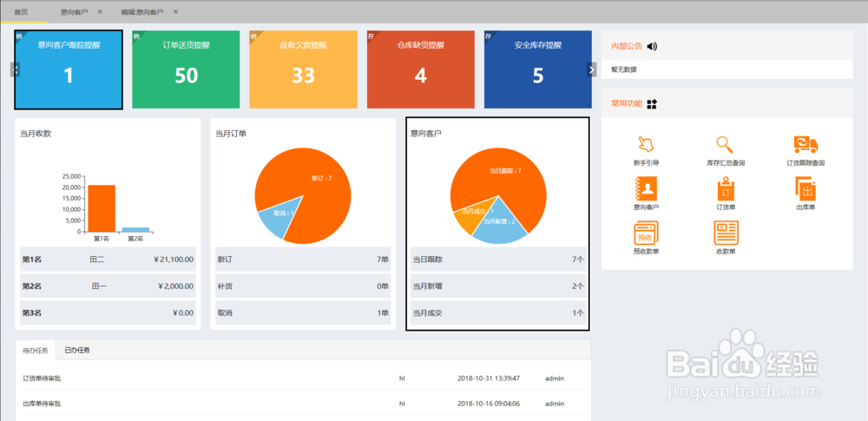Select the 第2名 田一 ranking row
The width and height of the screenshot is (868, 421).
[108, 286]
